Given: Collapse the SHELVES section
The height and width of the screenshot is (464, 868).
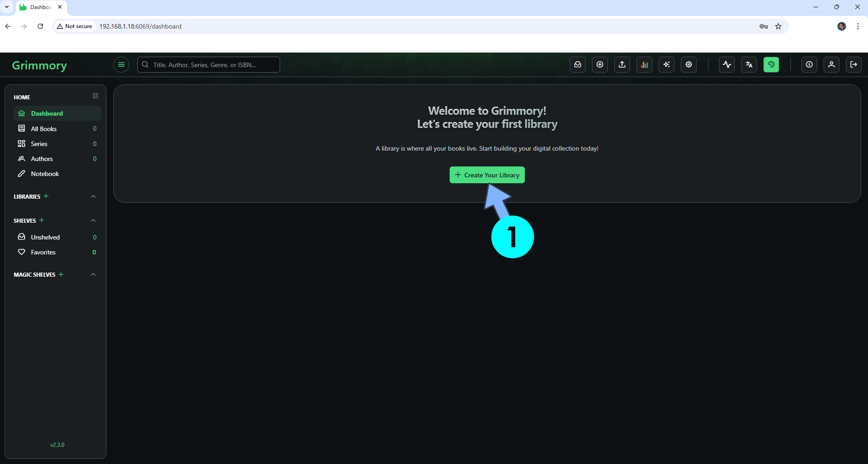Looking at the screenshot, I should (93, 220).
